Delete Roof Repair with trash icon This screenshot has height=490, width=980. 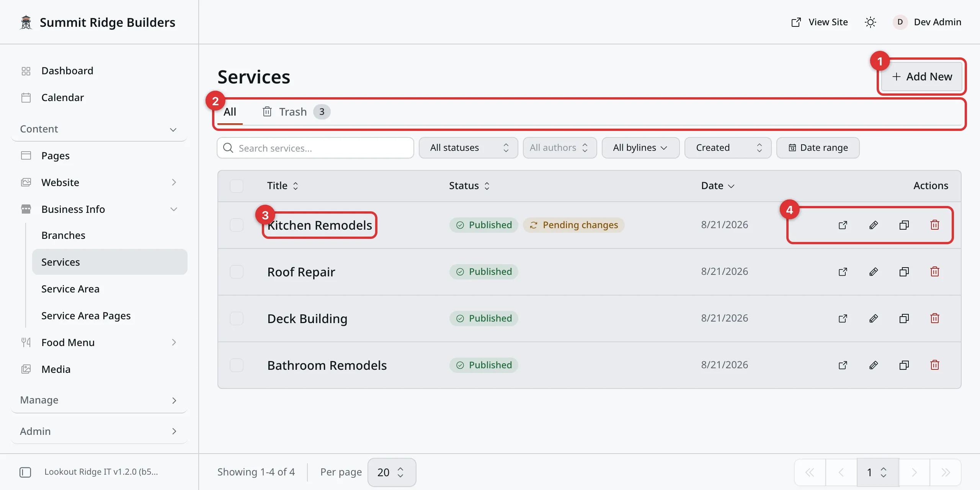coord(935,272)
